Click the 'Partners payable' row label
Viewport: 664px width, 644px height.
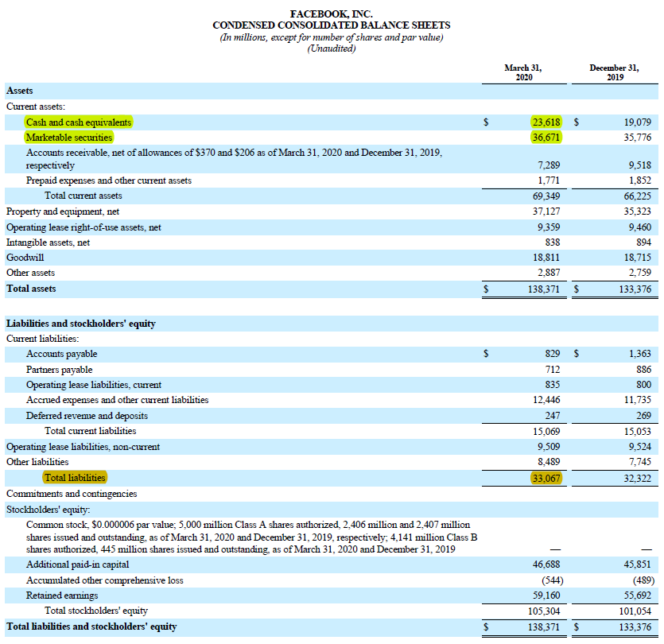[59, 370]
